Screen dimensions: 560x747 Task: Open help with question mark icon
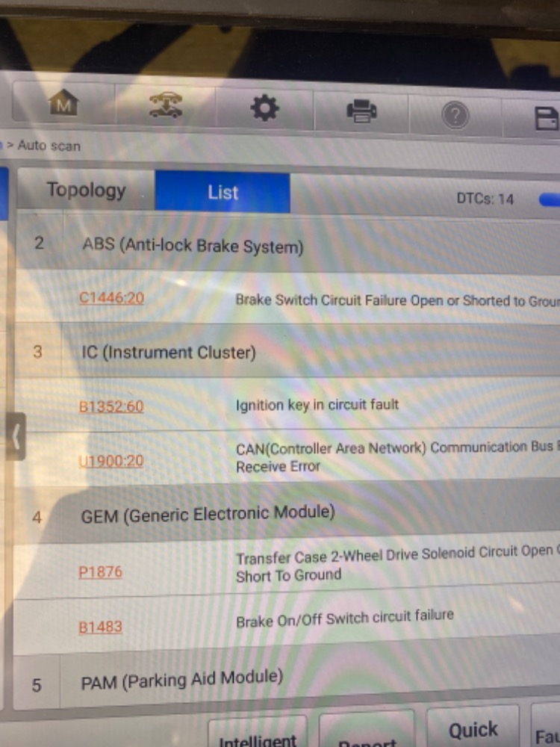tap(455, 116)
